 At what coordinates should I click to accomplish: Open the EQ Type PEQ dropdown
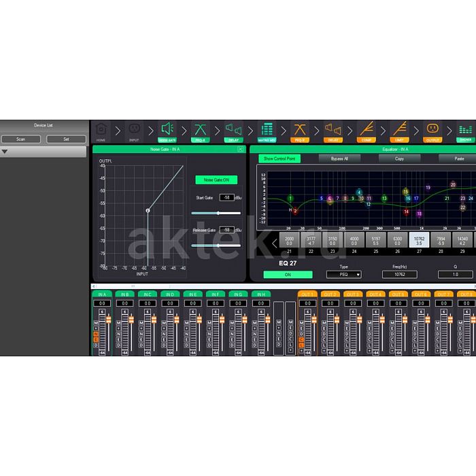tap(343, 275)
